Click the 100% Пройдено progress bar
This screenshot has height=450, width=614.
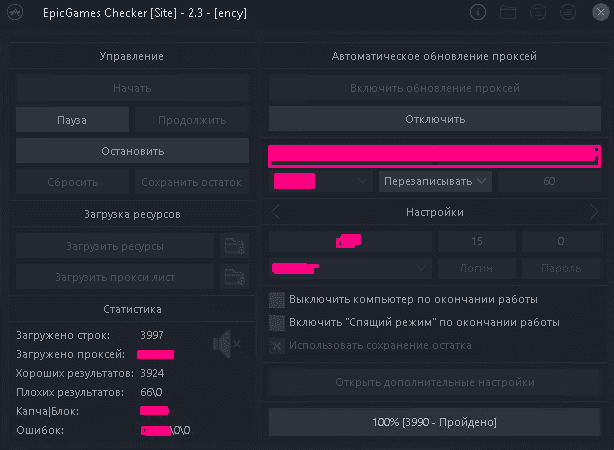pos(435,422)
